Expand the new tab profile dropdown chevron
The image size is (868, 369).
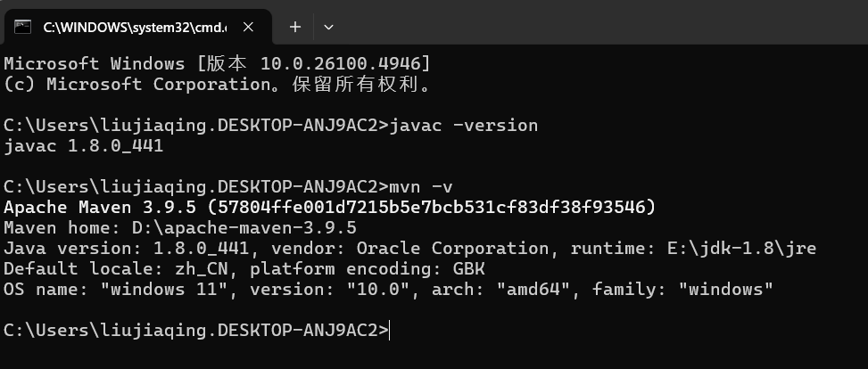pyautogui.click(x=328, y=27)
